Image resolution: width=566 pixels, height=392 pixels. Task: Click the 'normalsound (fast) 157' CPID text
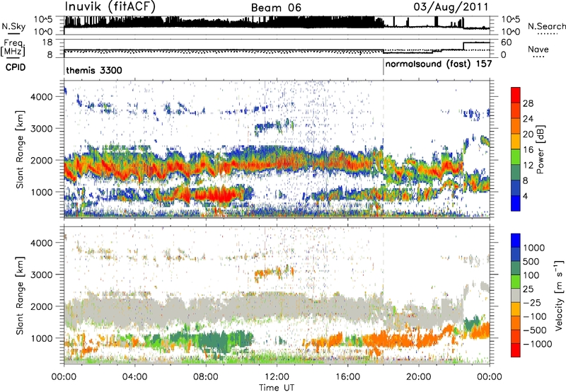click(439, 64)
